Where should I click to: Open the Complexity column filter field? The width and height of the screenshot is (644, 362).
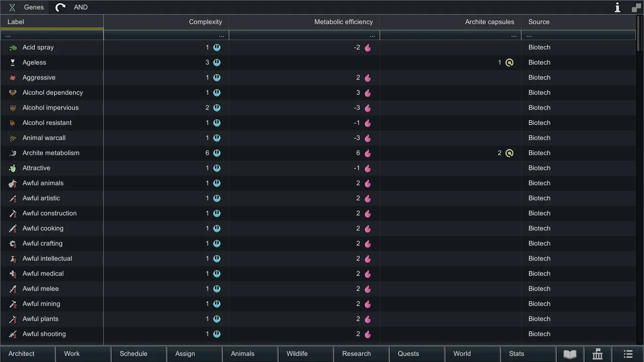(166, 35)
